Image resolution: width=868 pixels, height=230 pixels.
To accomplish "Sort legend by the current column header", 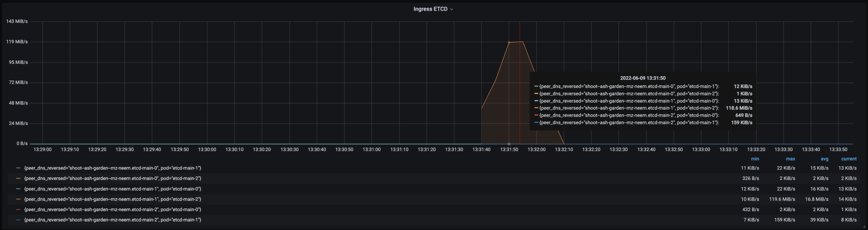I will click(x=849, y=159).
